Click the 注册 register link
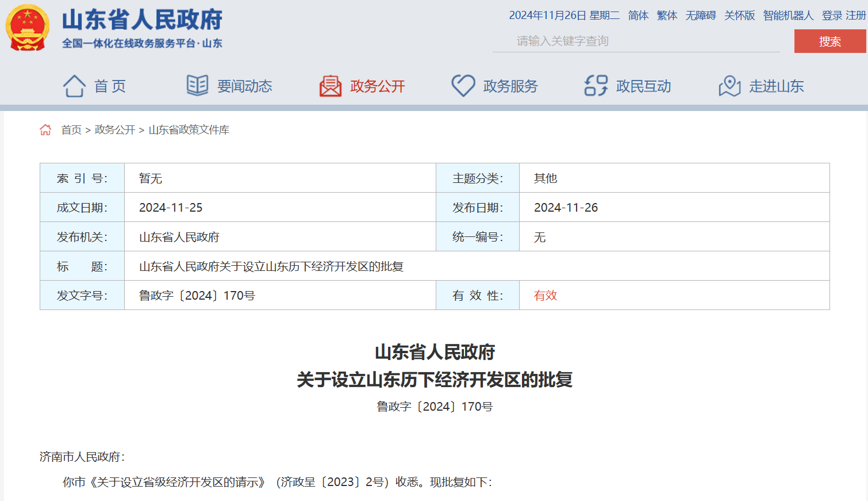Viewport: 868px width, 501px height. (x=856, y=16)
